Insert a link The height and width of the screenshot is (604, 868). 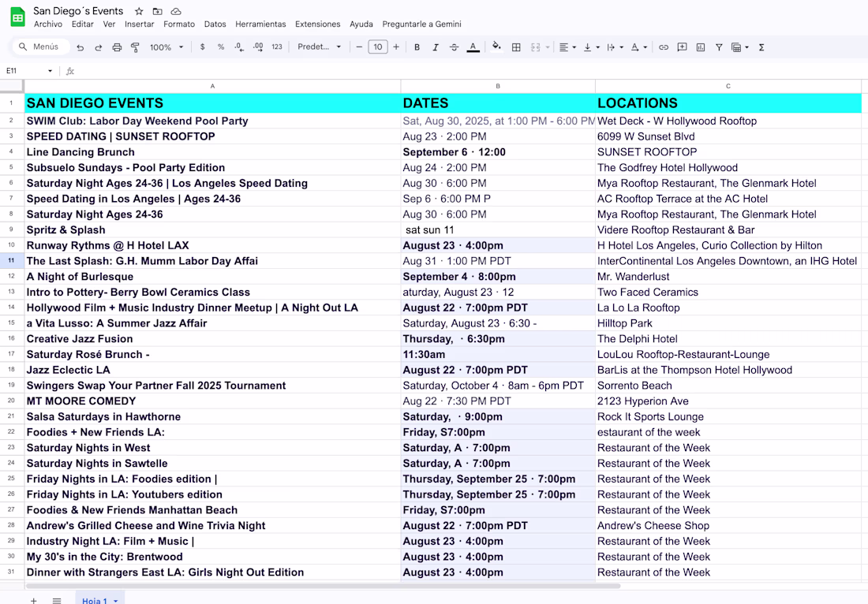(663, 47)
